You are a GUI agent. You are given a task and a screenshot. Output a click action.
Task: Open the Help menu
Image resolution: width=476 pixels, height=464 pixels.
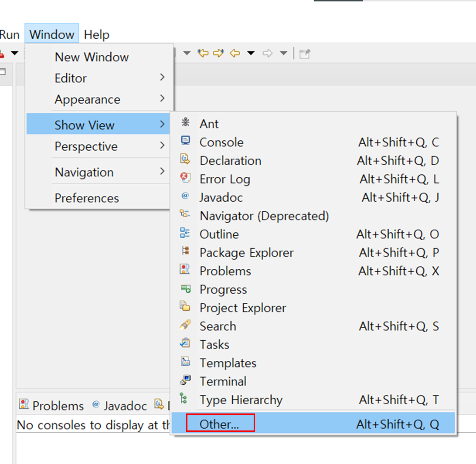tap(96, 34)
